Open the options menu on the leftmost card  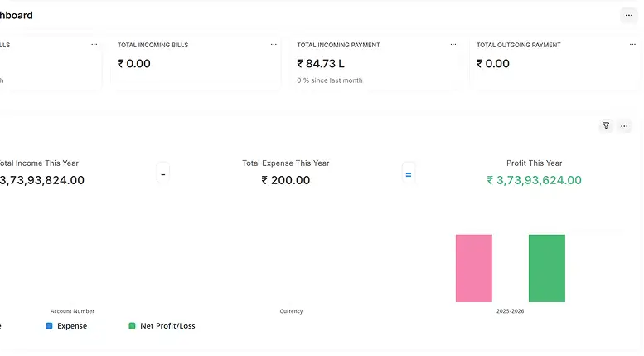94,45
